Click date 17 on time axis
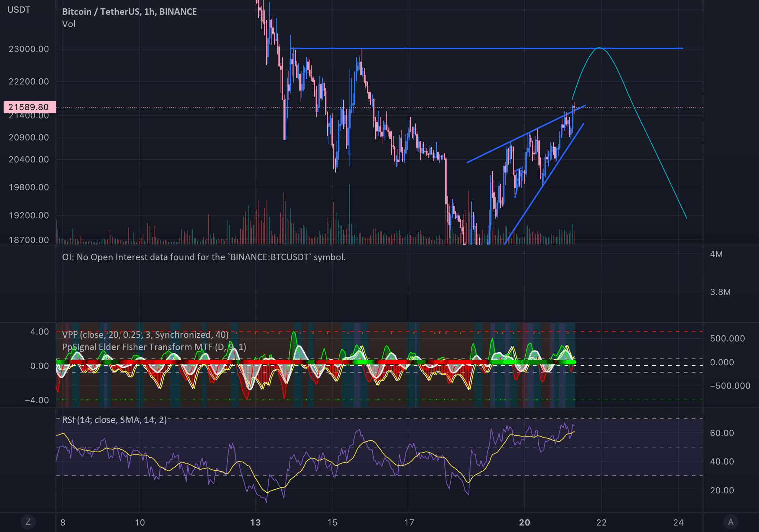This screenshot has height=532, width=759. [x=409, y=522]
